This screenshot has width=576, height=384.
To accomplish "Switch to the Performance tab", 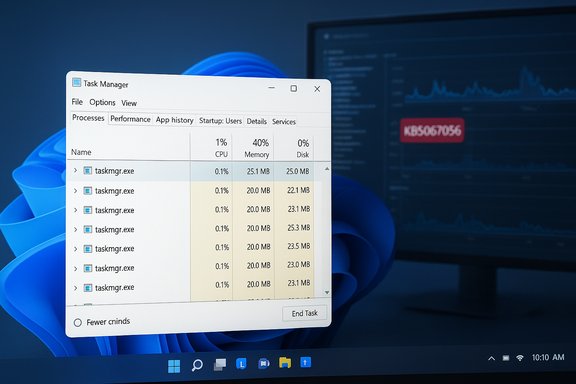I will click(x=130, y=119).
